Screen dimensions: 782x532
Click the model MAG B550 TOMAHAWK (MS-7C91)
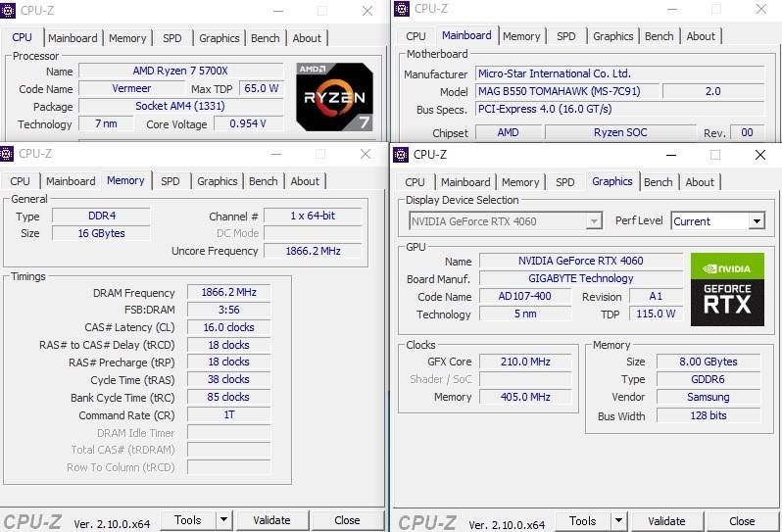click(567, 91)
